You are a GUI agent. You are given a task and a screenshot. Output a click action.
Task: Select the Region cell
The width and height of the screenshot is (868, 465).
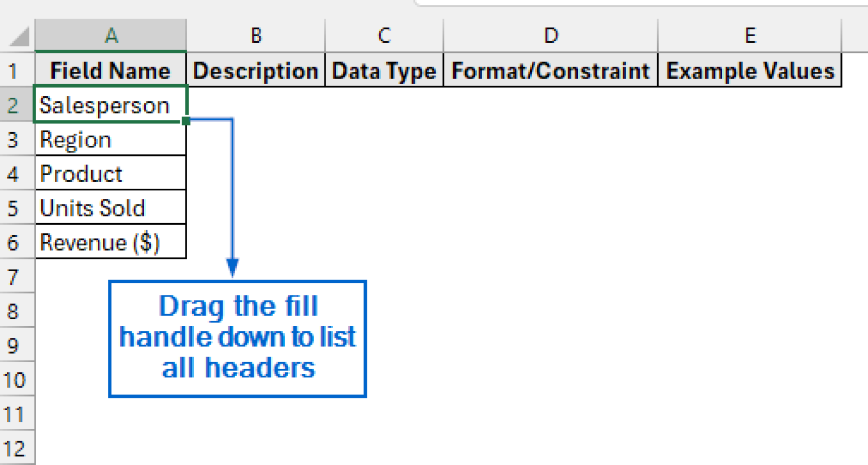(111, 140)
